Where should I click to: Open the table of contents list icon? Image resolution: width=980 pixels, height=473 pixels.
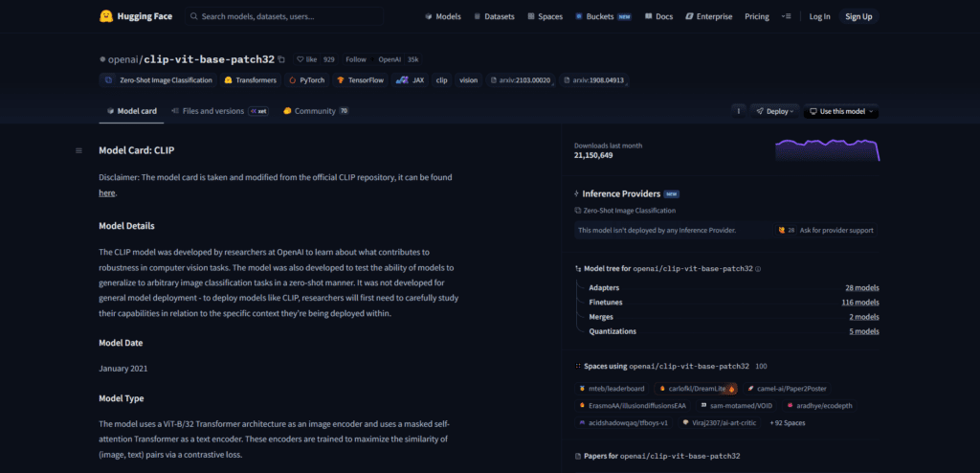(78, 150)
